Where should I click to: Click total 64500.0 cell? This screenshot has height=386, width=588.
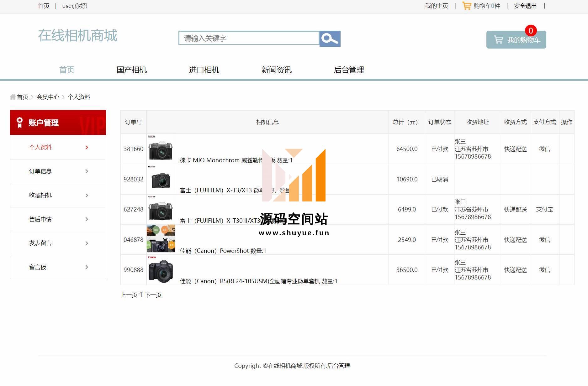pos(407,149)
